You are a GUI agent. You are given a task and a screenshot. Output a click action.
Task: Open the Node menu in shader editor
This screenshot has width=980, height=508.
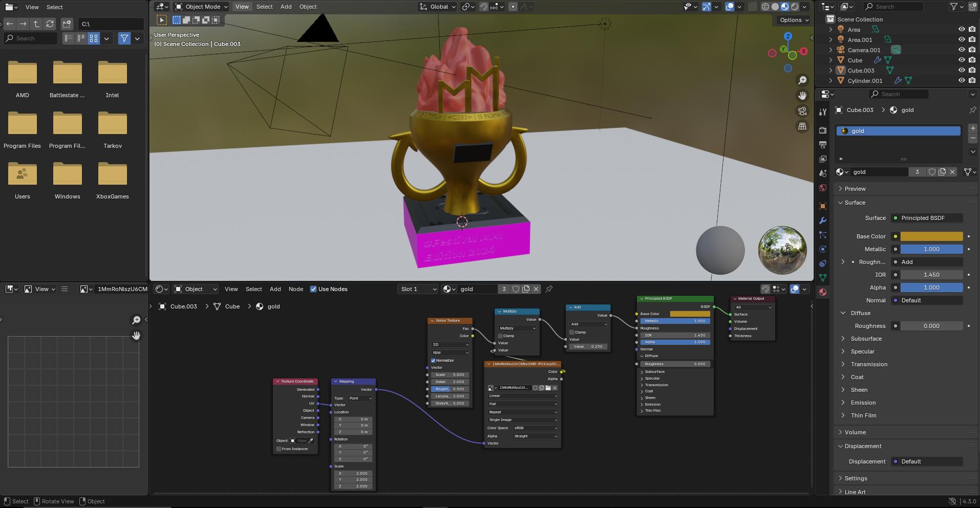pyautogui.click(x=295, y=289)
